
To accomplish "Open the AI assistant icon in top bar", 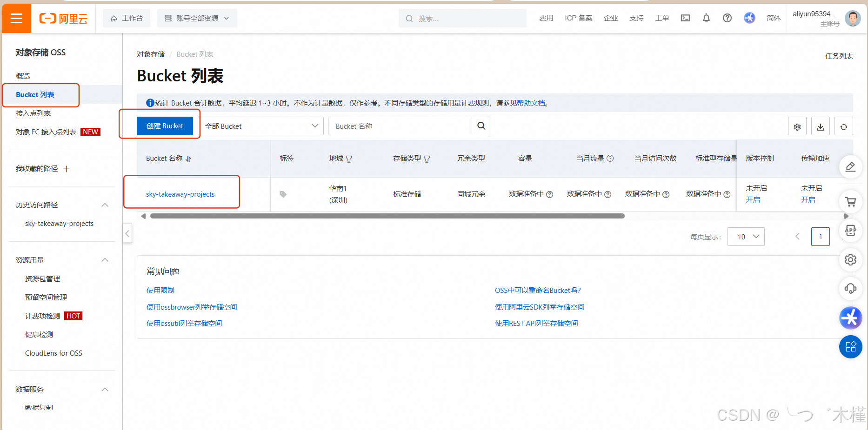I will [749, 18].
